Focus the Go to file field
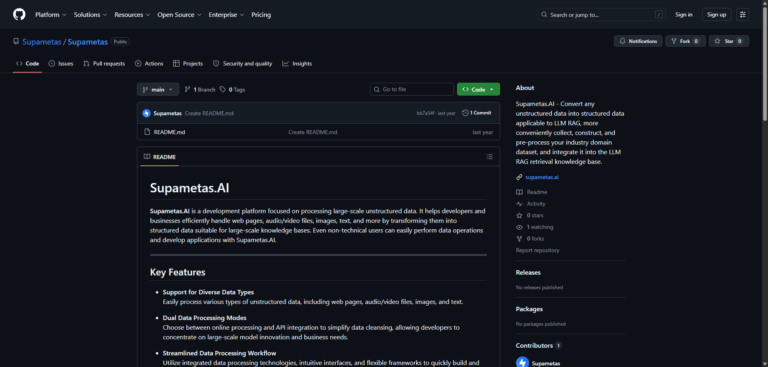 click(x=411, y=90)
